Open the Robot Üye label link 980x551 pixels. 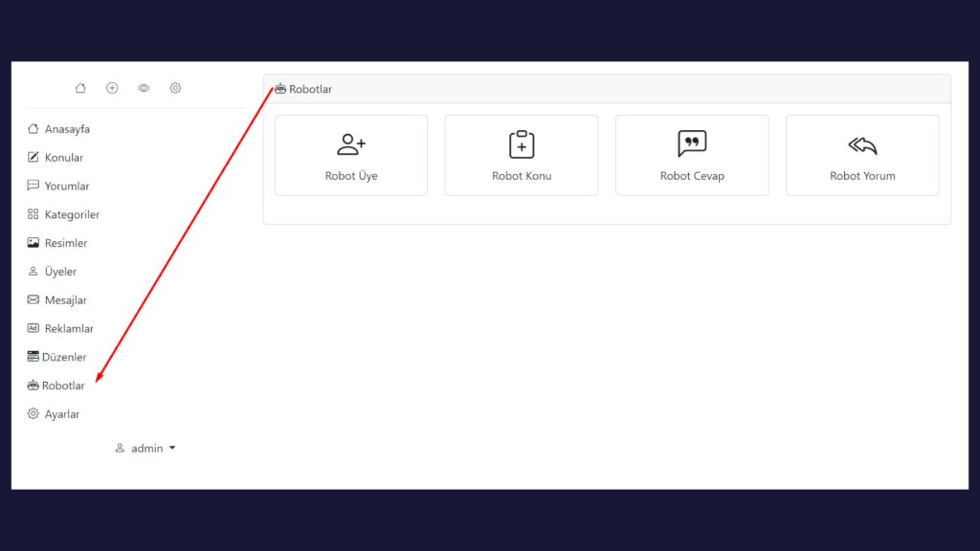(x=351, y=176)
